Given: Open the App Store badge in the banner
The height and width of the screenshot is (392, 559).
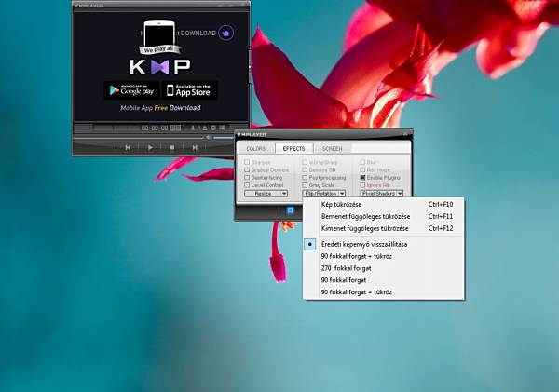Looking at the screenshot, I should (189, 90).
